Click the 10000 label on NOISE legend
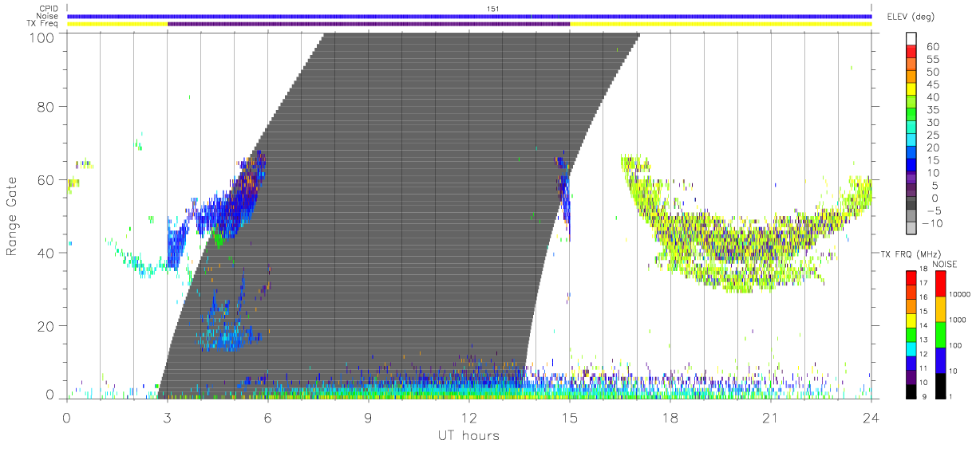980x452 pixels. tap(961, 293)
